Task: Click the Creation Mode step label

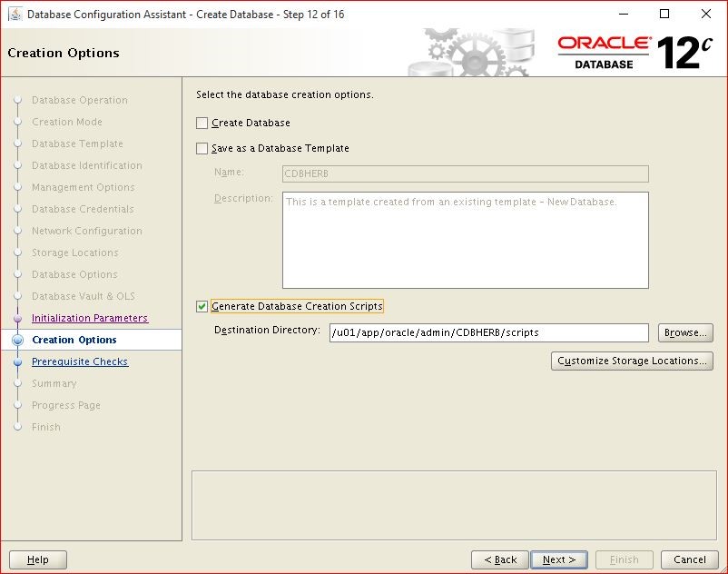Action: (67, 122)
